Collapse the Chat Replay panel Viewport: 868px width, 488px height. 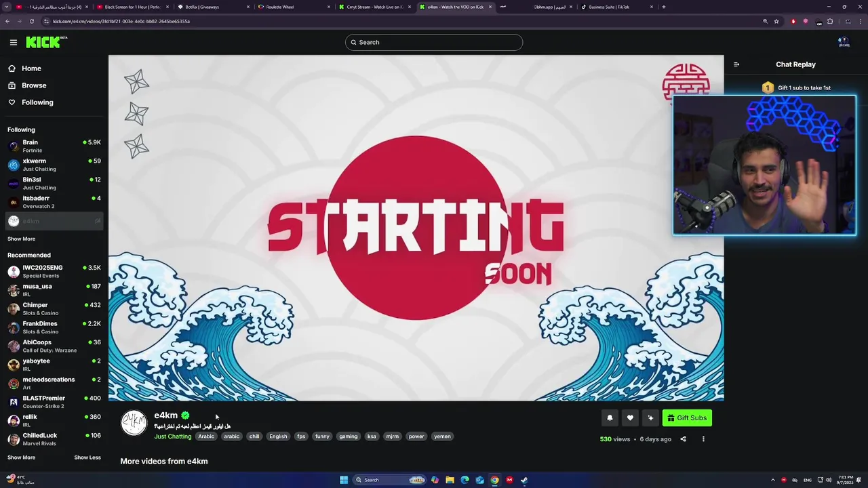(736, 64)
